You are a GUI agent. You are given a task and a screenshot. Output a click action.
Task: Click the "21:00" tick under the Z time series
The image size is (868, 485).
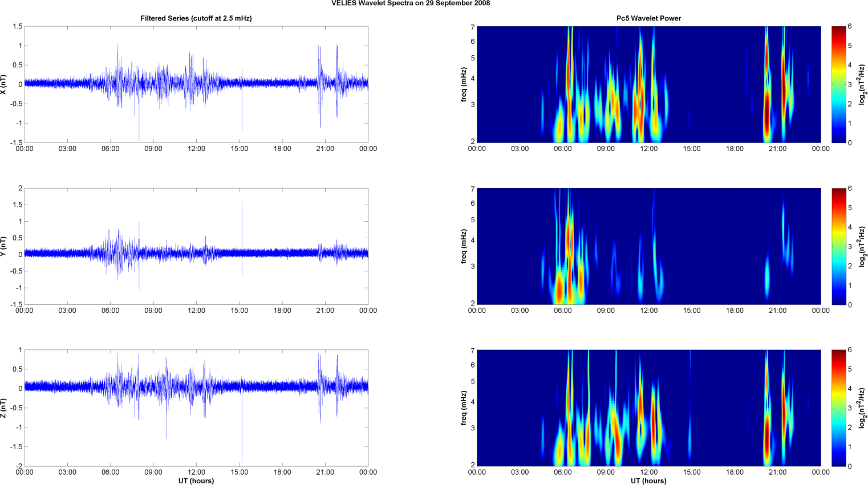point(325,472)
